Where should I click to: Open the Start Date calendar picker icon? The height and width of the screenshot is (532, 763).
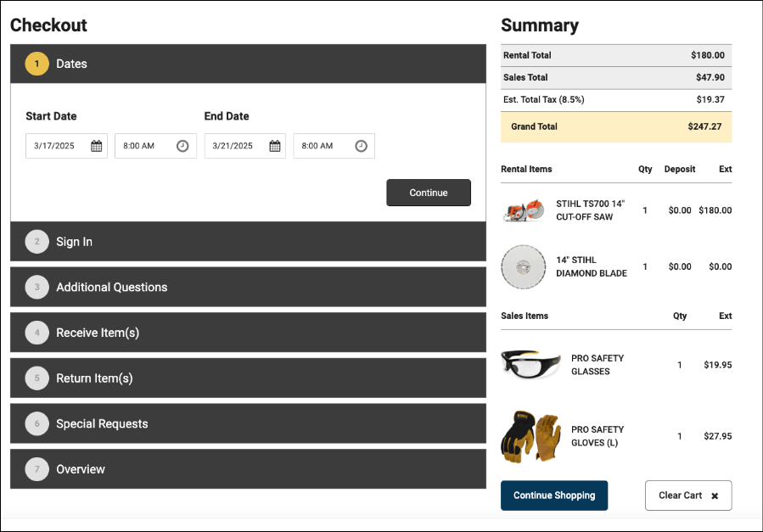pyautogui.click(x=97, y=146)
